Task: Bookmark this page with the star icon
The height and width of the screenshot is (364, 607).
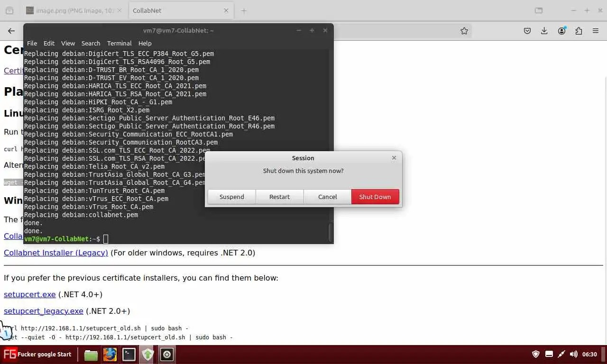Action: (x=464, y=31)
